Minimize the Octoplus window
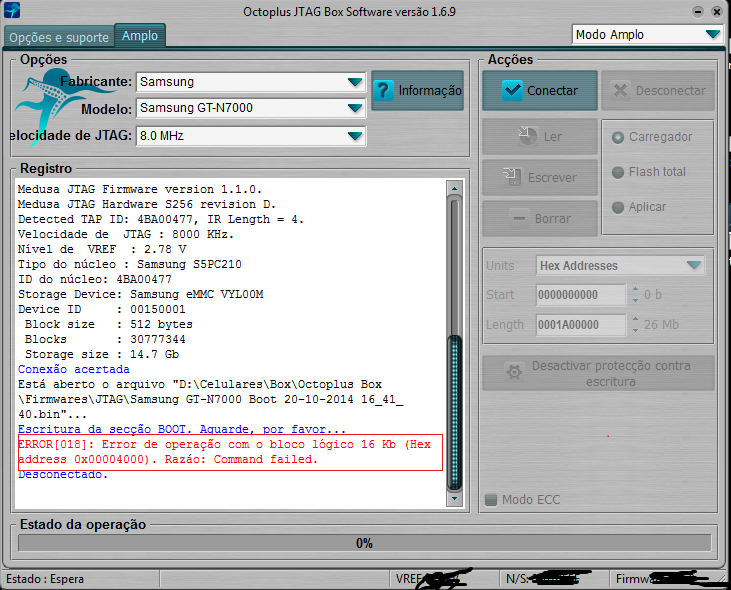 [698, 12]
